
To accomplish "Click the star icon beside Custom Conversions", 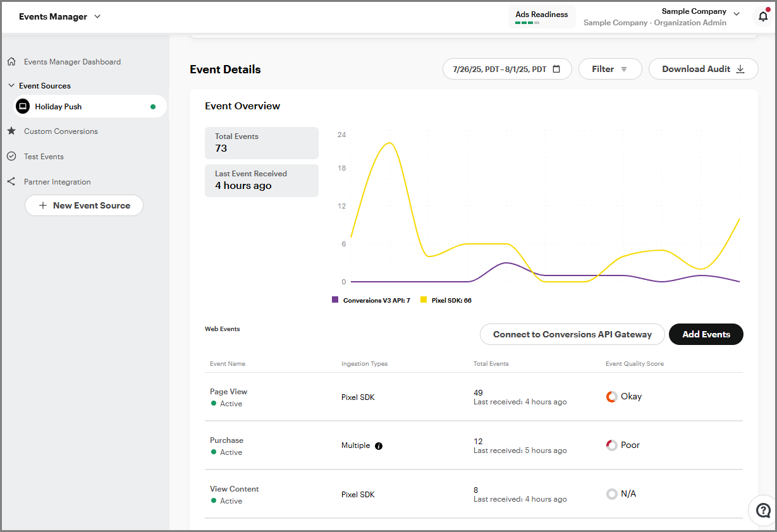I will [x=11, y=131].
